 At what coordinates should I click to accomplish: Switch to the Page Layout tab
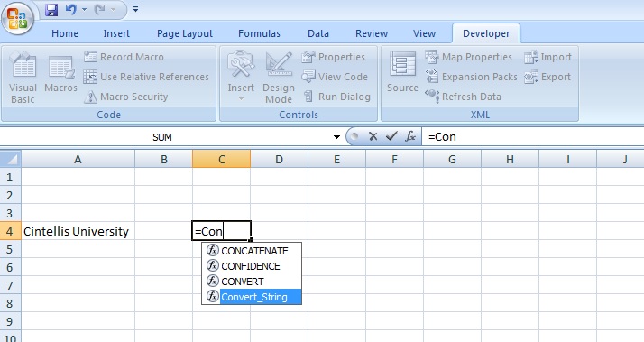(185, 33)
